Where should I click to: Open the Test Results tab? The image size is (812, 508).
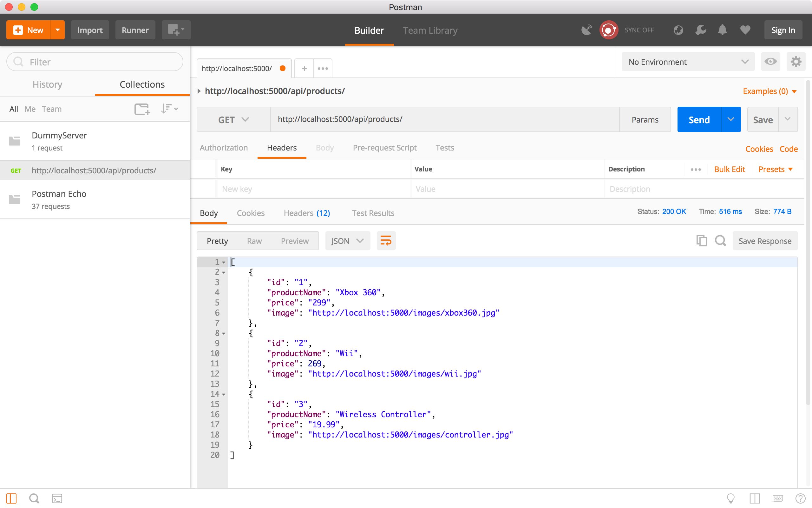(x=373, y=213)
